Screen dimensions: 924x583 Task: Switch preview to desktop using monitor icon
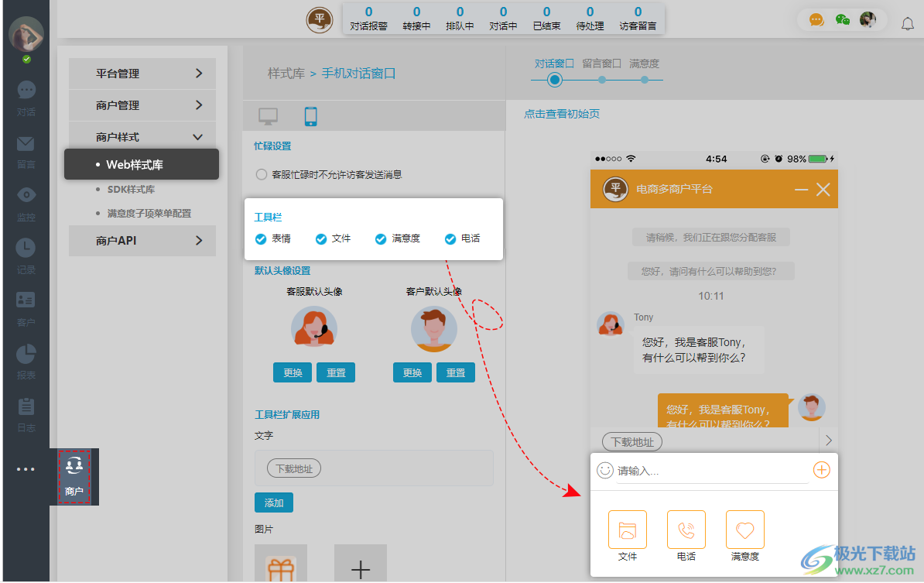(268, 115)
